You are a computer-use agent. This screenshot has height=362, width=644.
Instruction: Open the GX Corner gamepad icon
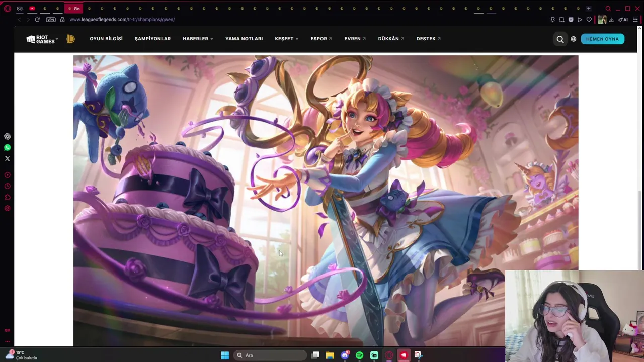tap(20, 9)
